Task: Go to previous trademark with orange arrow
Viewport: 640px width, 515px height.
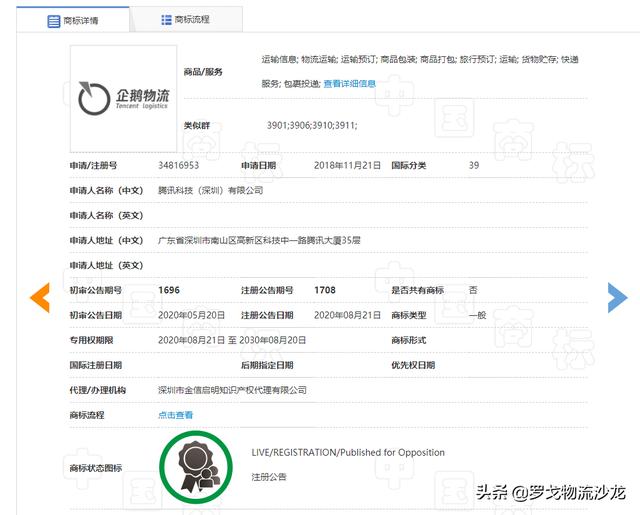Action: (40, 297)
